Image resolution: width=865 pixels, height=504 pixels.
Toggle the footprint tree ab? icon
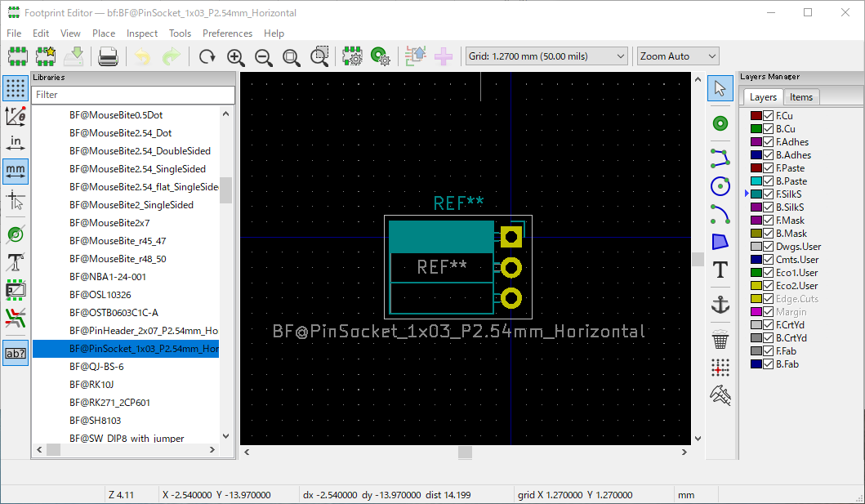click(x=16, y=354)
